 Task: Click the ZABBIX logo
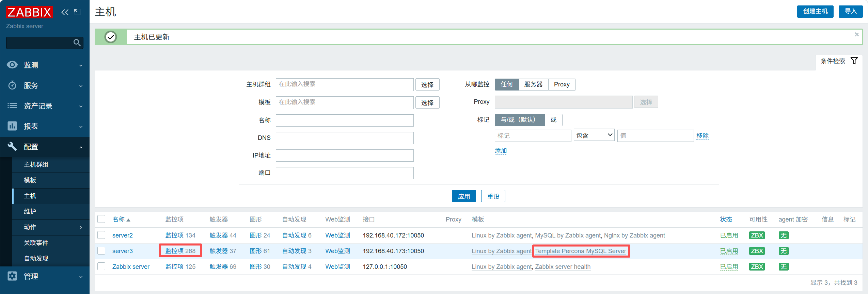tap(29, 12)
